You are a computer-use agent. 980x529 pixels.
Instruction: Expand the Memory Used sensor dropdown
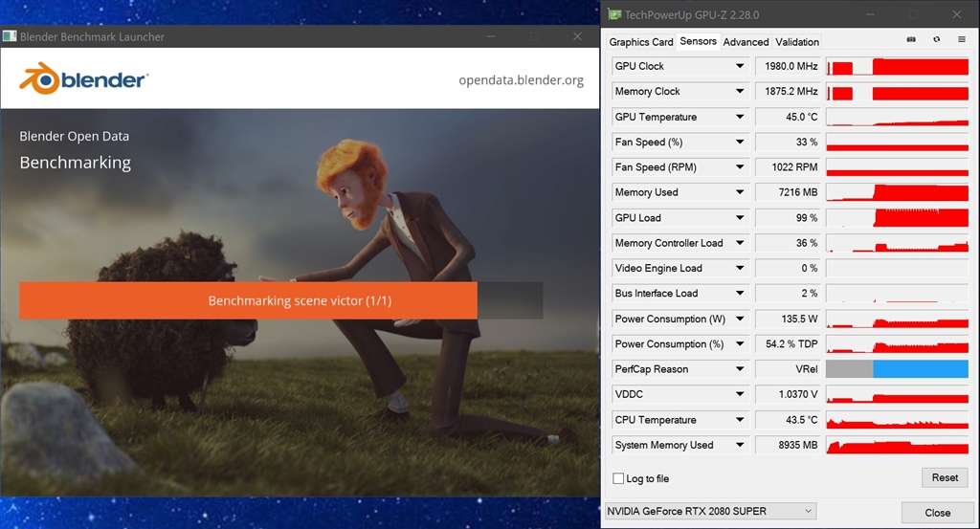(x=740, y=192)
